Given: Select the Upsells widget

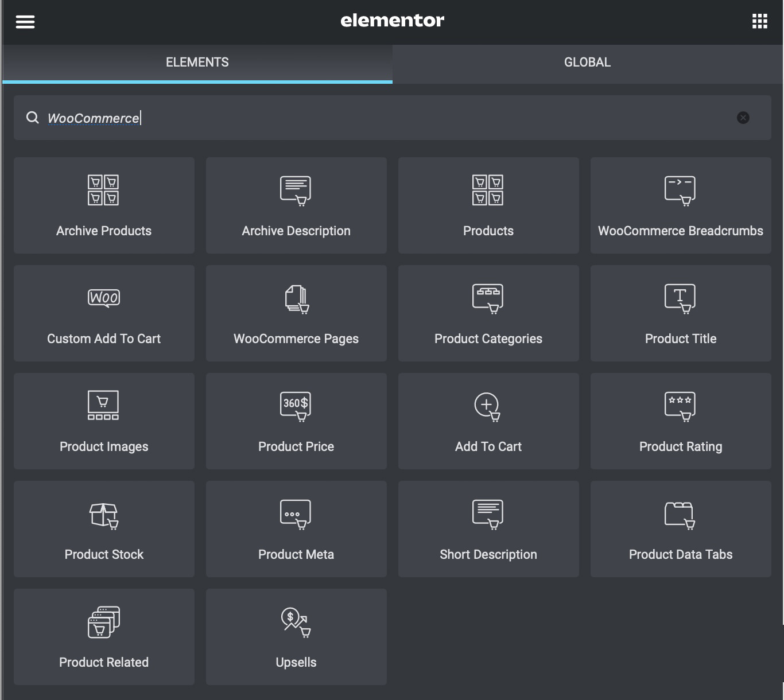Looking at the screenshot, I should click(296, 637).
